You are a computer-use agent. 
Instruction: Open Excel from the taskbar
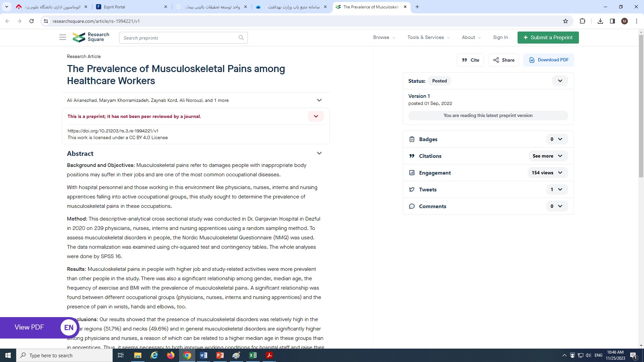(253, 355)
